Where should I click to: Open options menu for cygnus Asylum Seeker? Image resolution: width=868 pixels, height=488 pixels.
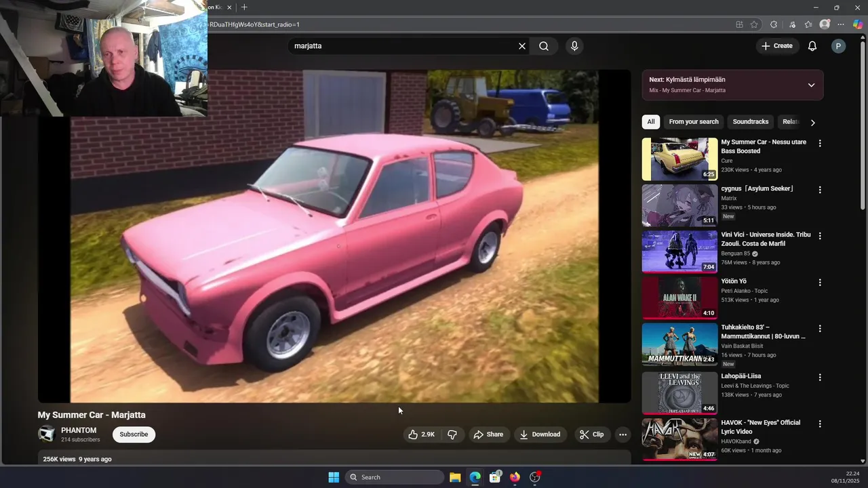coord(820,190)
